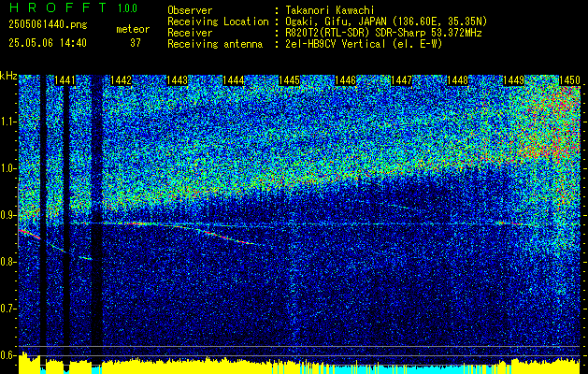Click the 1445 time marker
The image size is (588, 374).
coord(289,79)
